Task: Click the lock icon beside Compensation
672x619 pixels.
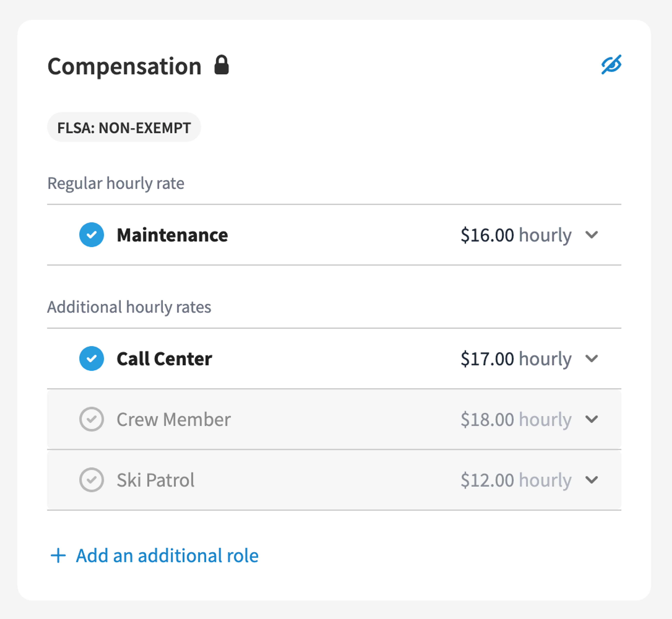Action: pyautogui.click(x=221, y=65)
